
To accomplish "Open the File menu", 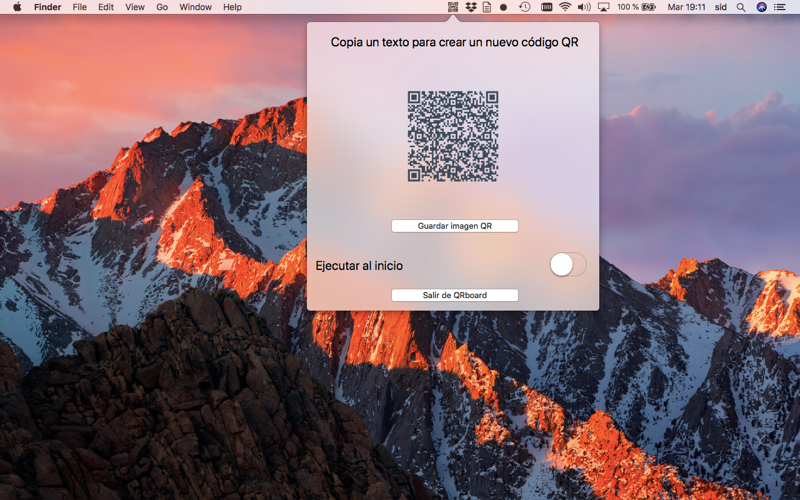I will pyautogui.click(x=79, y=7).
